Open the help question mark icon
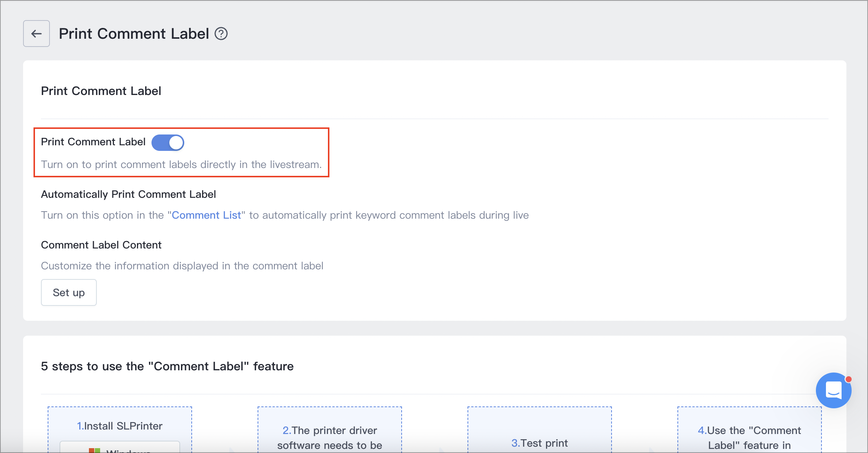Image resolution: width=868 pixels, height=453 pixels. (x=221, y=34)
